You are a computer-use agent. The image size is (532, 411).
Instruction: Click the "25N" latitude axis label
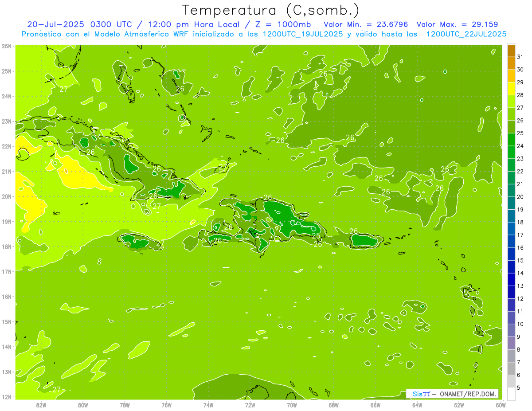[7, 71]
